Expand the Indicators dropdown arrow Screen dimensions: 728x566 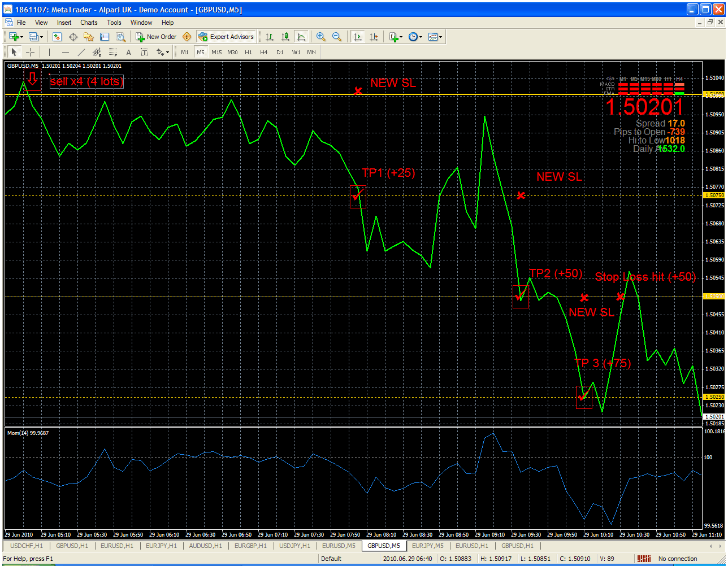(401, 37)
